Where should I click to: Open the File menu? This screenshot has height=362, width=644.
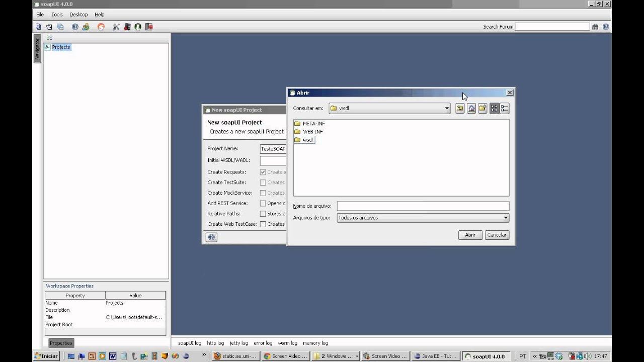point(40,15)
